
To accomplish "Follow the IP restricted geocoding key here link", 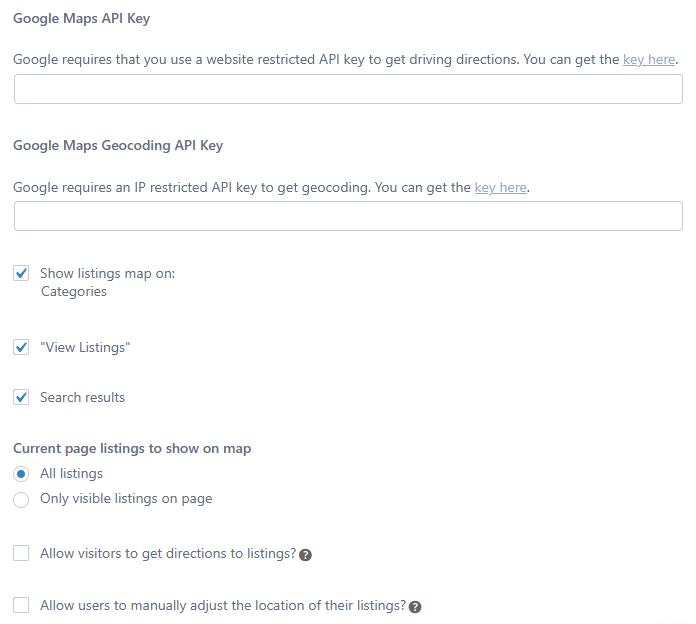I will pyautogui.click(x=501, y=188).
